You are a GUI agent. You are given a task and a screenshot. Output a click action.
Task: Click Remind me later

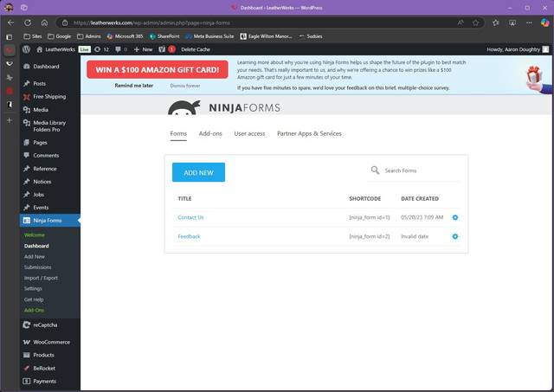coord(134,86)
